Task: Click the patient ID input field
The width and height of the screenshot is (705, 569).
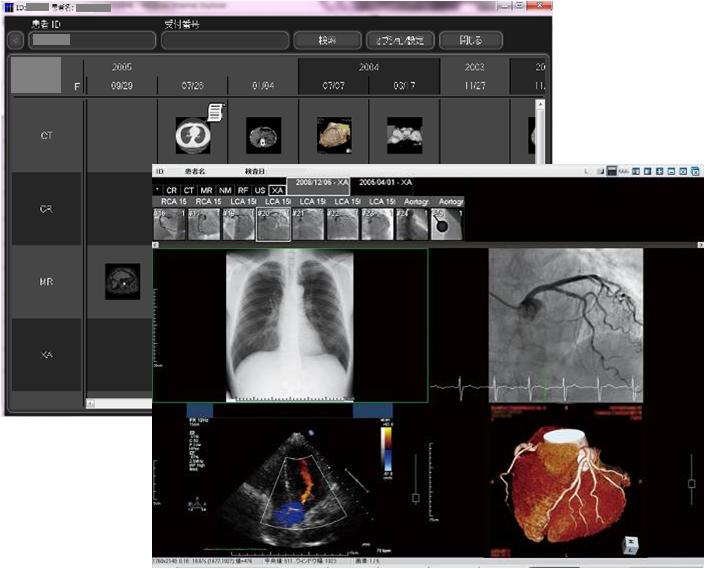Action: coord(92,41)
